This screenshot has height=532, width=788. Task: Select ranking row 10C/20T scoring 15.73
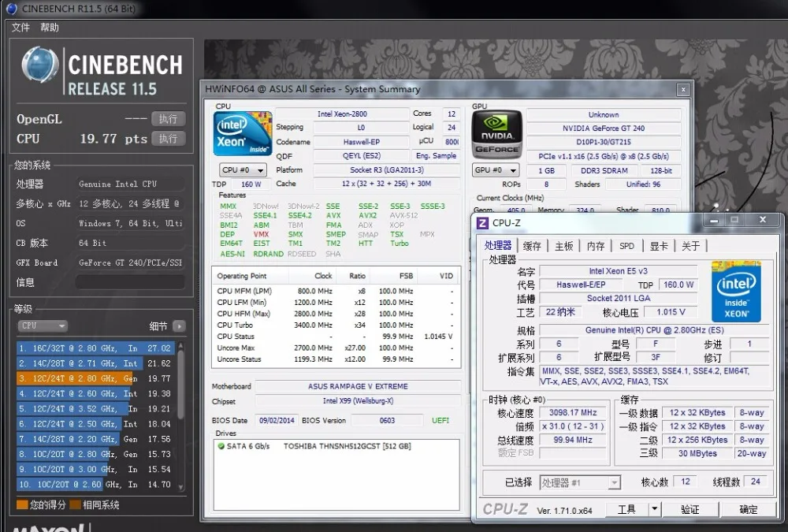[95, 453]
